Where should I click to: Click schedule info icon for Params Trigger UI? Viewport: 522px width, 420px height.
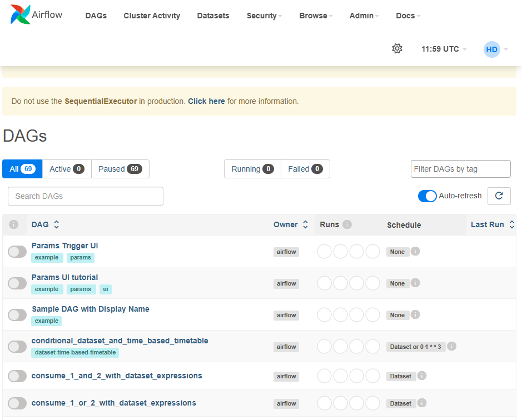click(415, 251)
